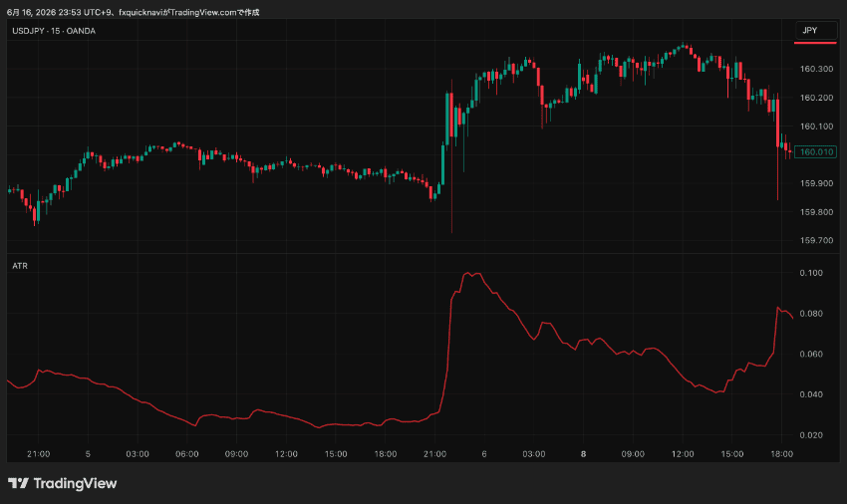Viewport: 847px width, 504px height.
Task: Open the TradingView logo link
Action: (62, 483)
